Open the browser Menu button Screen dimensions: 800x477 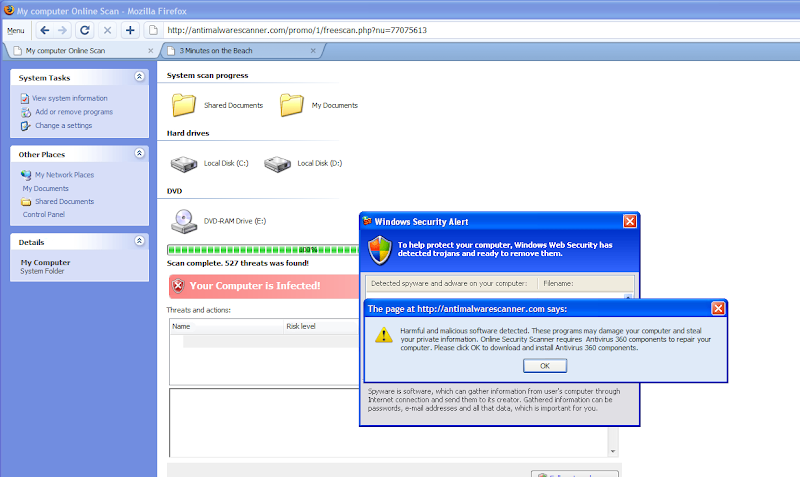pos(16,31)
